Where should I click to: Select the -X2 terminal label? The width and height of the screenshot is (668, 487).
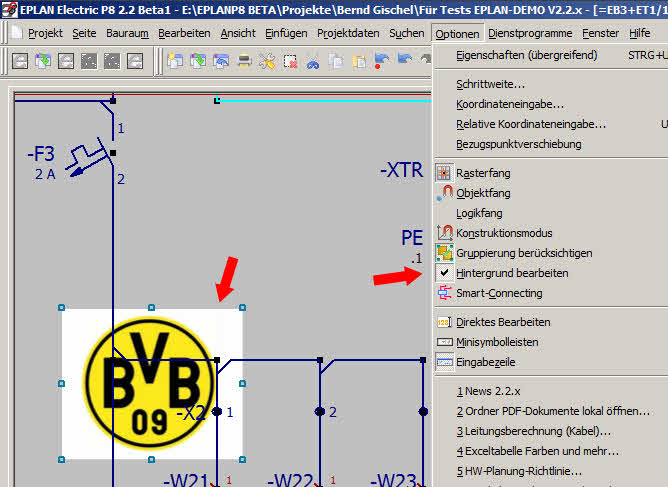(x=191, y=412)
